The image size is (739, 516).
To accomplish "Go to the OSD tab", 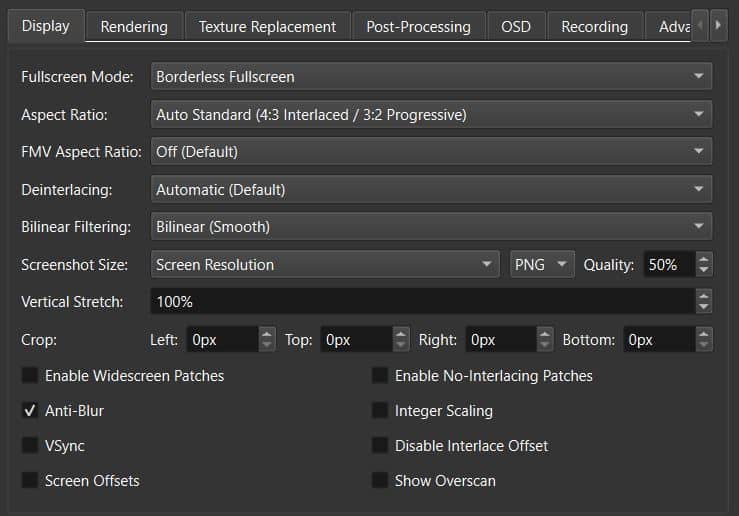I will point(516,27).
